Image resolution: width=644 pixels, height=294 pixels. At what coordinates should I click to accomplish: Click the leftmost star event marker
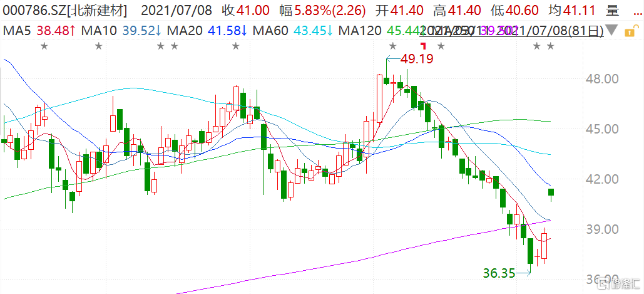[44, 46]
